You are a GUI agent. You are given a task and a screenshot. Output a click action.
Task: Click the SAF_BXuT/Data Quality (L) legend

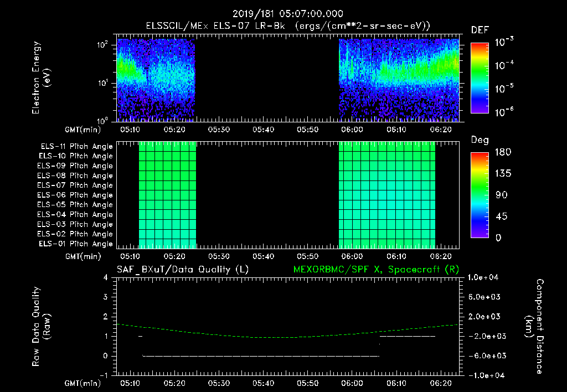(183, 270)
